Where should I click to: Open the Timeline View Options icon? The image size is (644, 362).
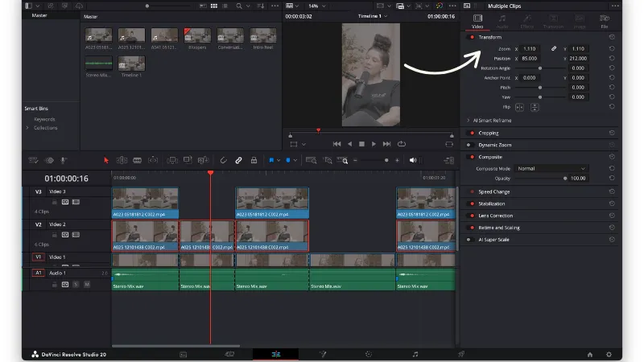pyautogui.click(x=33, y=160)
